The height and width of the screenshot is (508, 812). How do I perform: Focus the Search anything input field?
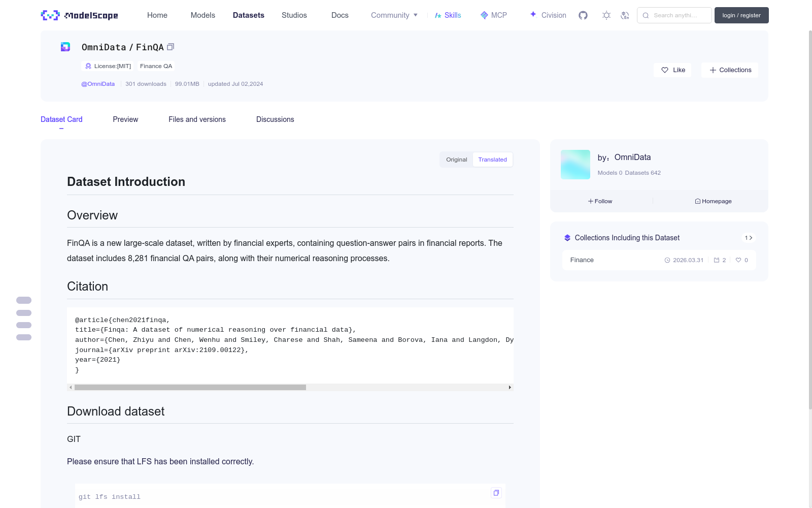click(x=674, y=15)
